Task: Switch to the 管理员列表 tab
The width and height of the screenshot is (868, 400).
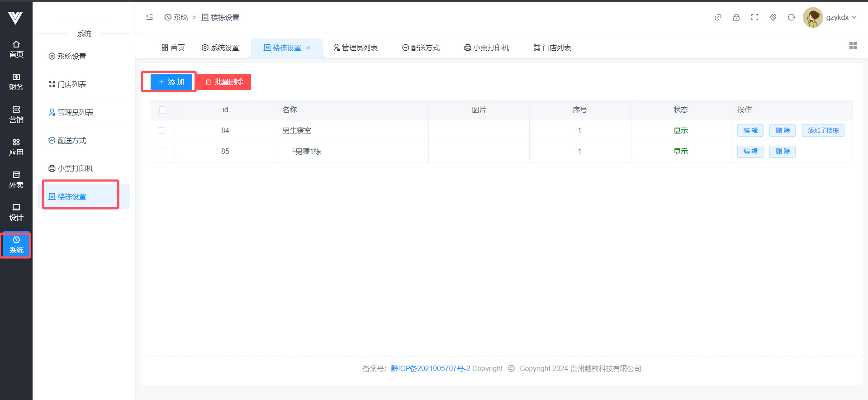Action: 356,48
